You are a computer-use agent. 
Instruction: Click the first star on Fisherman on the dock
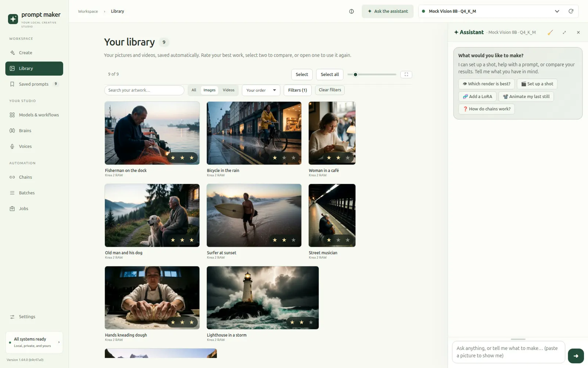click(x=173, y=158)
